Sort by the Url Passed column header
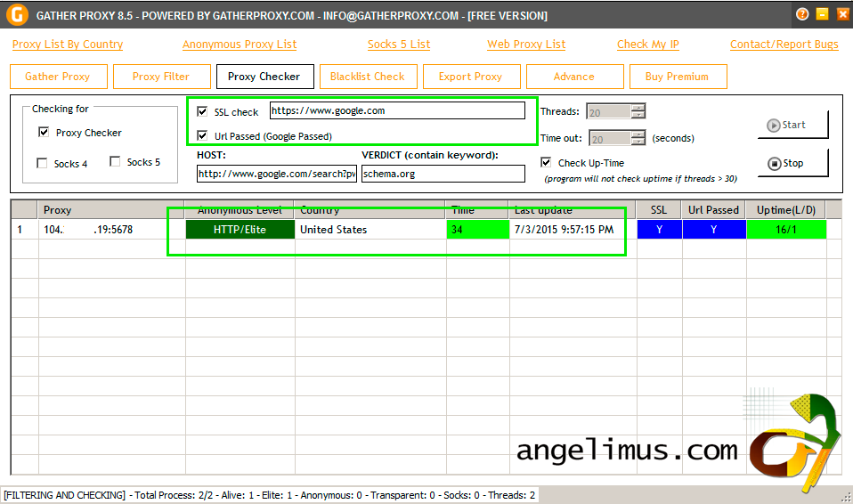 (x=714, y=209)
